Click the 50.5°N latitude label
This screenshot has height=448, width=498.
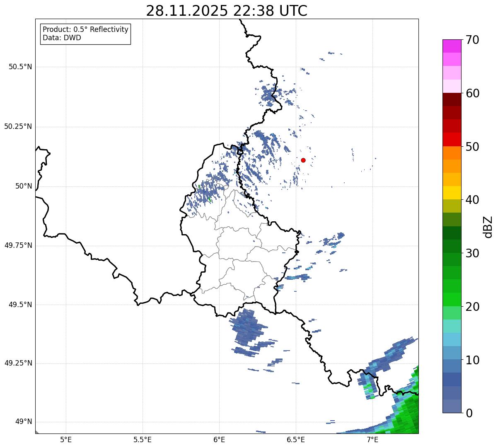[x=20, y=67]
